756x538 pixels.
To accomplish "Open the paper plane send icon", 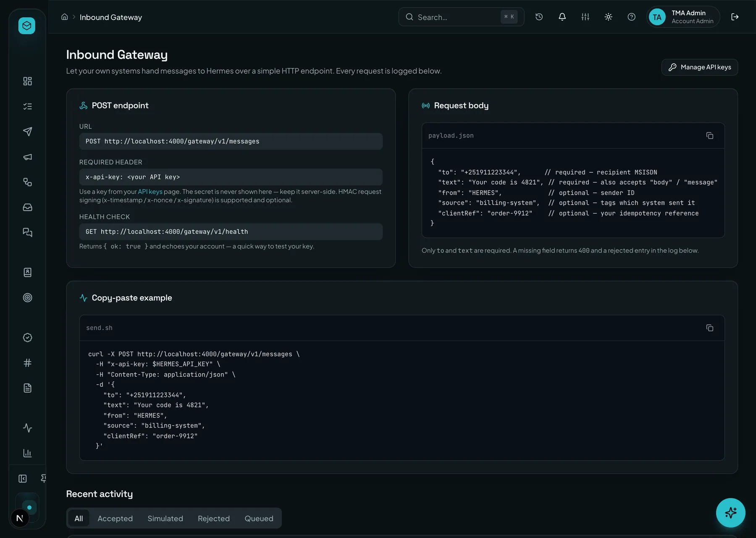I will (x=27, y=132).
